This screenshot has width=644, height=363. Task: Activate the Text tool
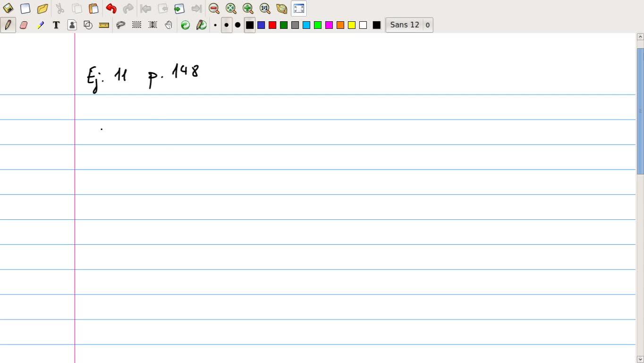point(56,25)
